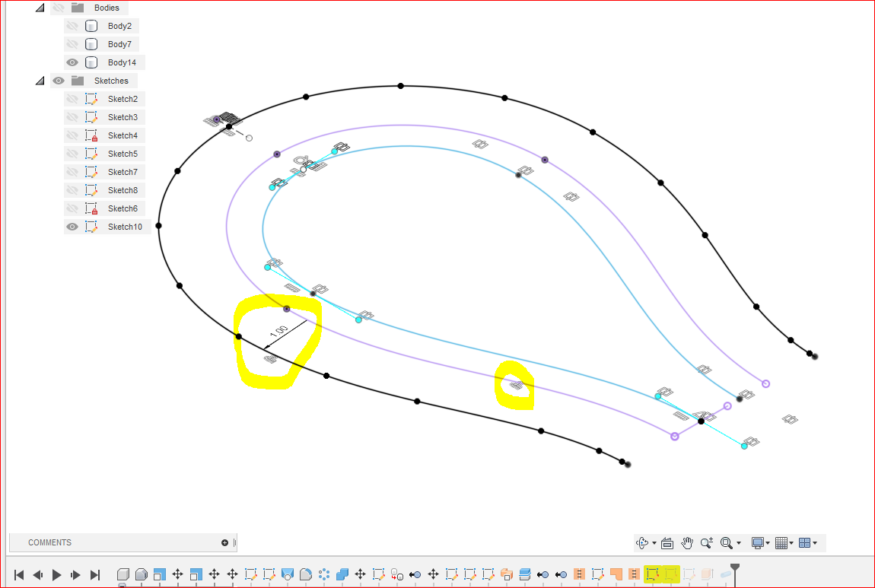Click the orange corner sweep timeline feature
The width and height of the screenshot is (875, 588).
(x=616, y=574)
